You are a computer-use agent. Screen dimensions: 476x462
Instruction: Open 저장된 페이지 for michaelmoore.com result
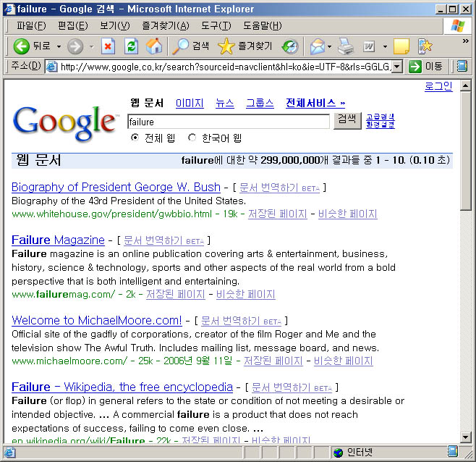(x=273, y=361)
